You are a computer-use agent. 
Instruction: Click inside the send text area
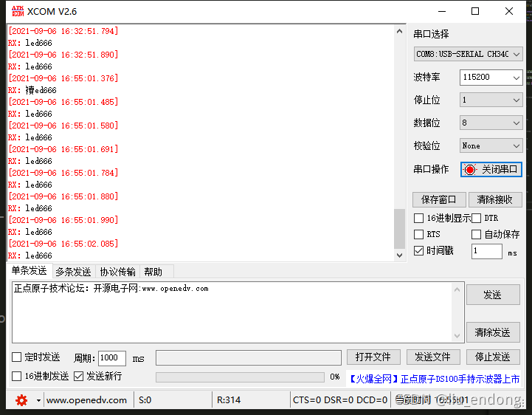click(x=232, y=312)
